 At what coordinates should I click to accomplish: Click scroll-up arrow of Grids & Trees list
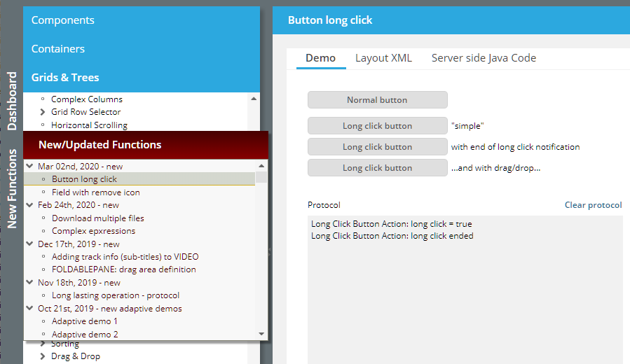254,99
